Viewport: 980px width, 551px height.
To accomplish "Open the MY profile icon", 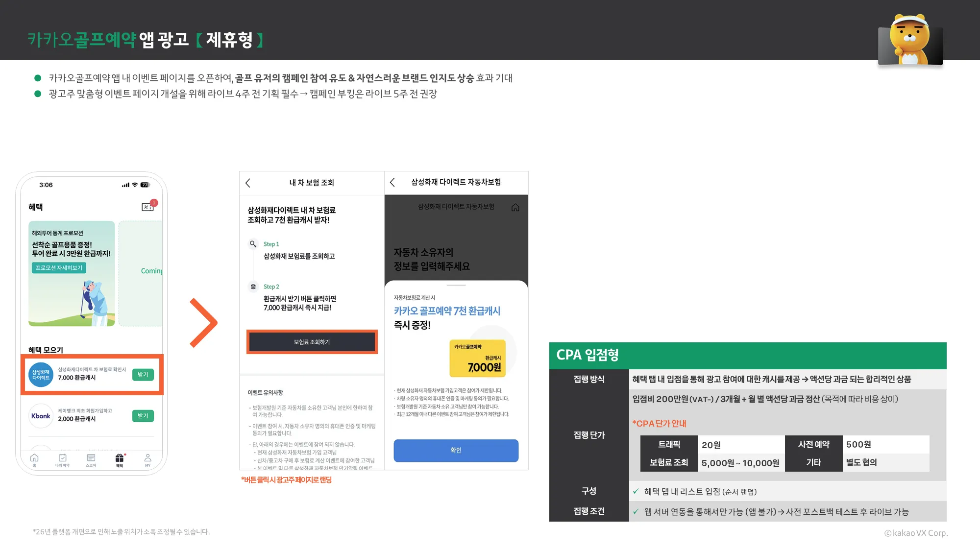I will coord(147,458).
